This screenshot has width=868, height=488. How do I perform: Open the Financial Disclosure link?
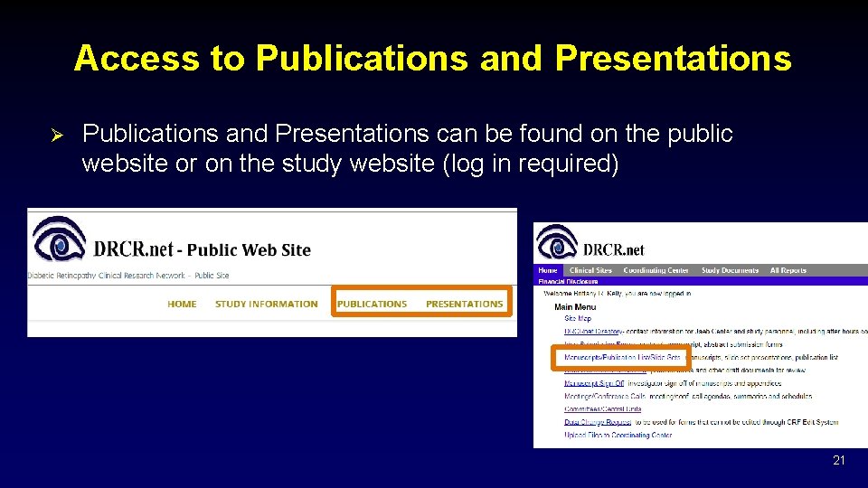point(568,281)
